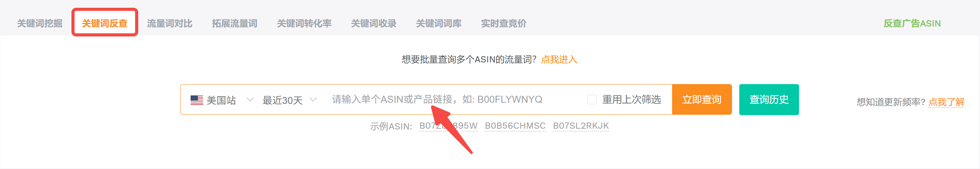Switch to the 关键词挖掘 tab
The image size is (980, 169).
click(x=40, y=23)
